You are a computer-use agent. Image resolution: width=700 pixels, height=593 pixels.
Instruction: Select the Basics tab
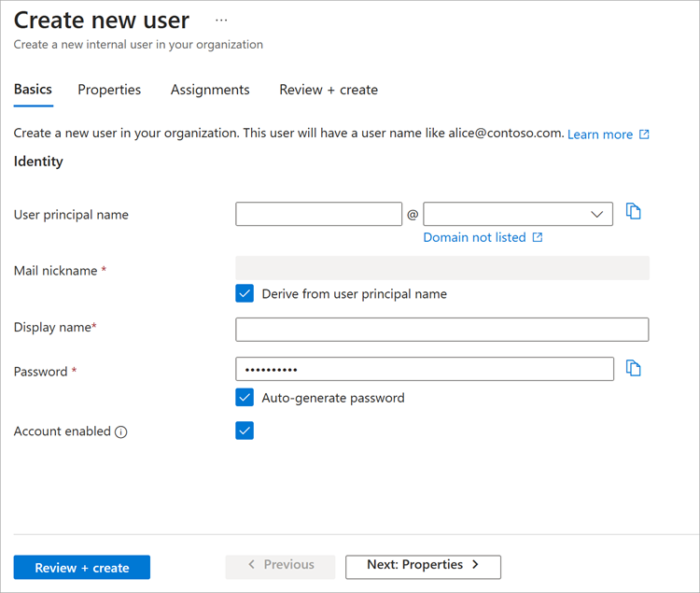pos(33,90)
